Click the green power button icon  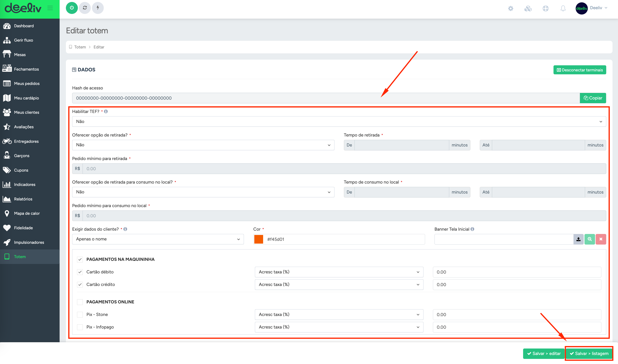(72, 8)
